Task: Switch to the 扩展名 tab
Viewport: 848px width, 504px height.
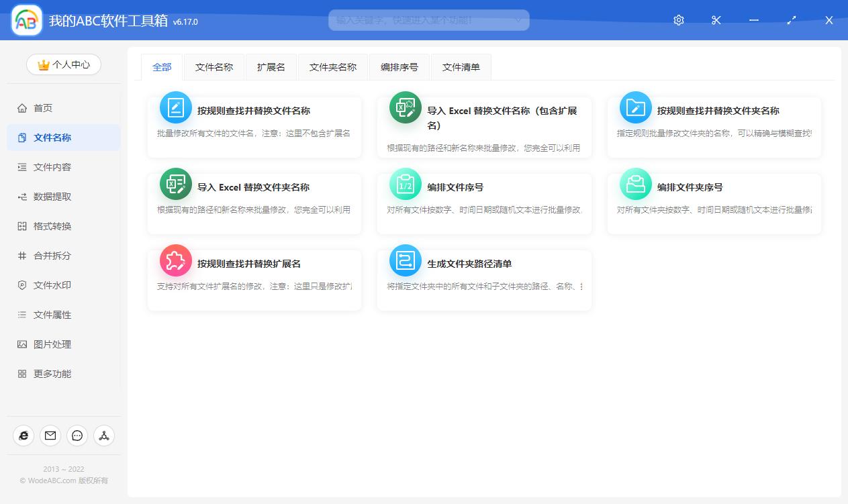Action: coord(271,66)
